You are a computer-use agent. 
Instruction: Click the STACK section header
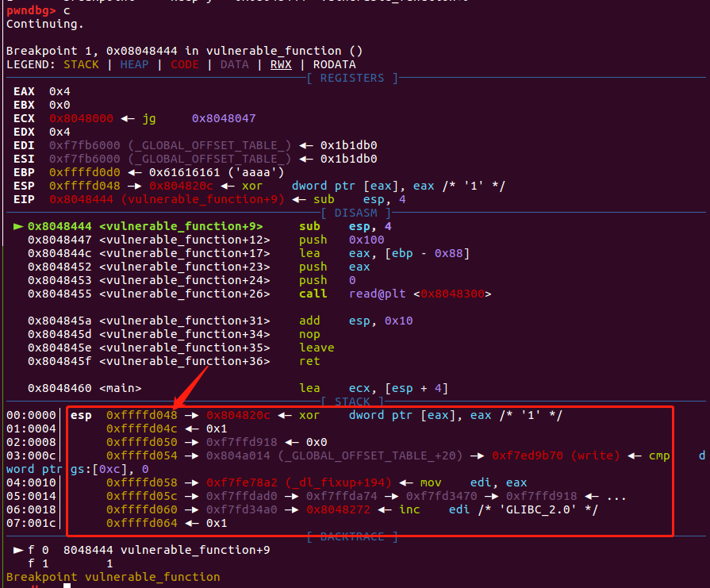pos(352,402)
